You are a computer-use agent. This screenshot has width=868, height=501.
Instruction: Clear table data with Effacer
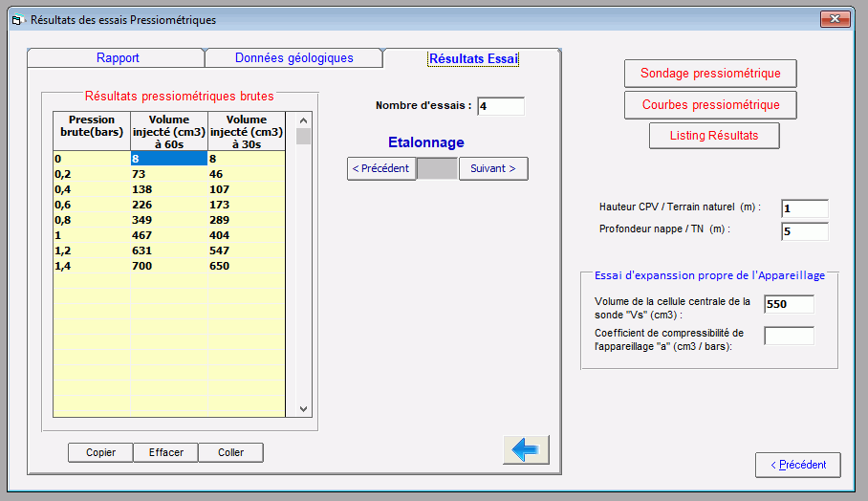[x=165, y=452]
